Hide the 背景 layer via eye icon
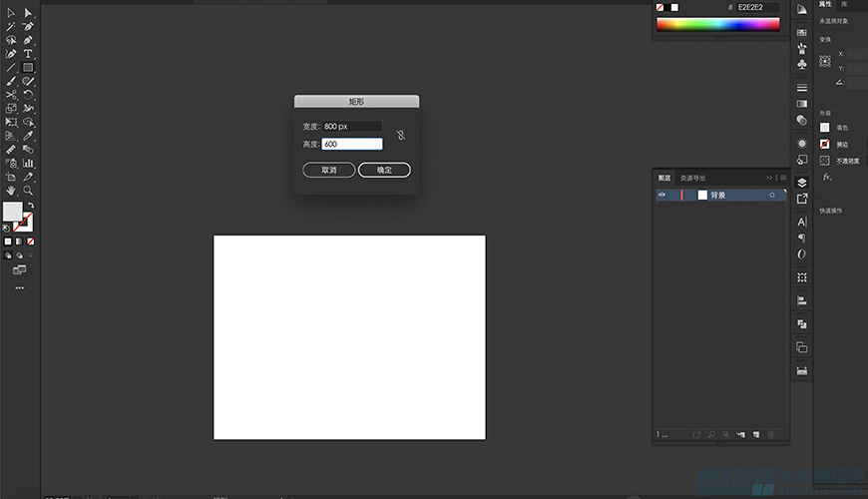The image size is (868, 499). coord(661,196)
